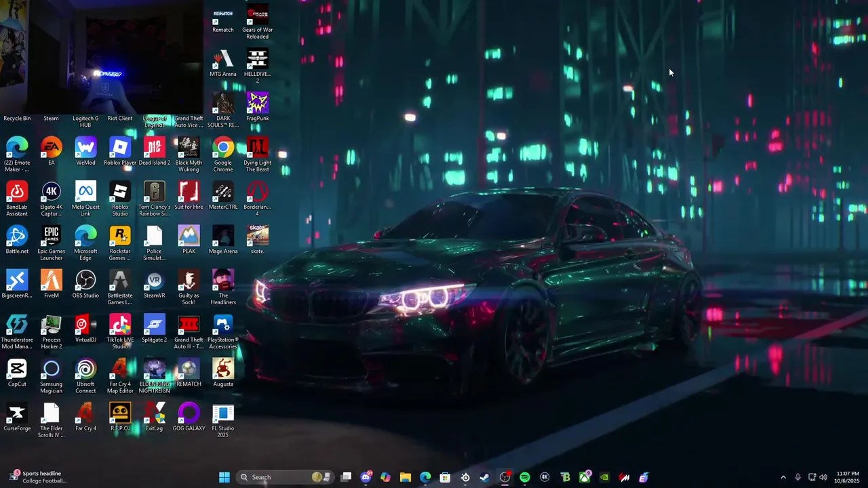The image size is (868, 488).
Task: Open the FiveM desktop shortcut
Action: [52, 284]
